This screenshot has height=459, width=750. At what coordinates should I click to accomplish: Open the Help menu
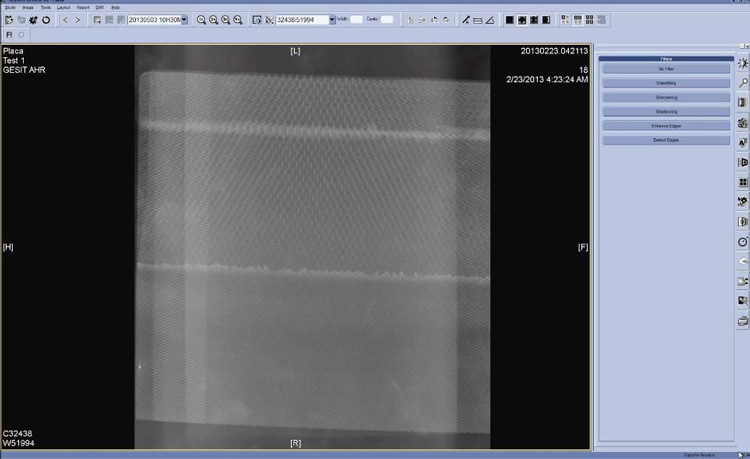coord(115,8)
